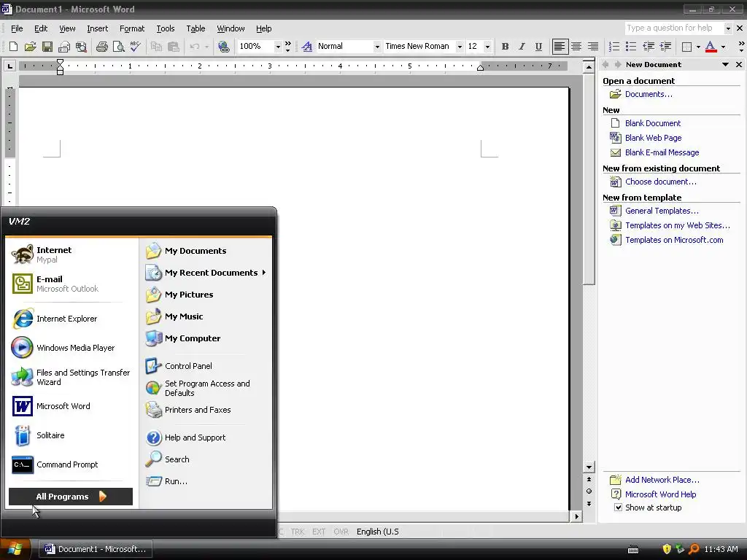This screenshot has height=560, width=747.
Task: Click Add Network Place link
Action: tap(662, 480)
